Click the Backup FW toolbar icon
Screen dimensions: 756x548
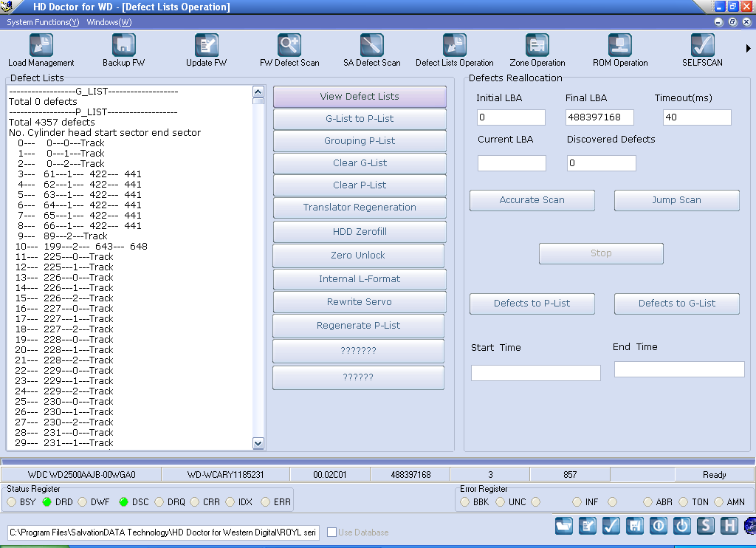123,50
